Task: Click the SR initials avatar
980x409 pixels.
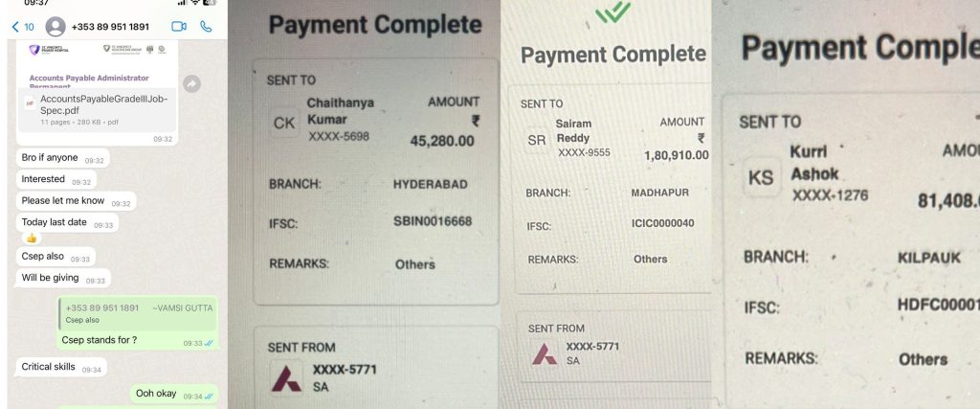Action: [536, 140]
